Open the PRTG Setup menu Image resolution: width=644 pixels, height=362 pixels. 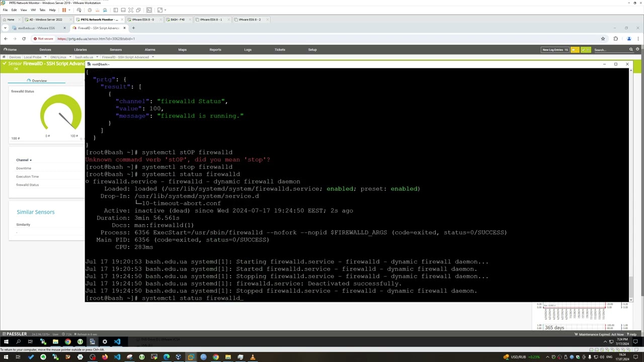click(x=312, y=50)
